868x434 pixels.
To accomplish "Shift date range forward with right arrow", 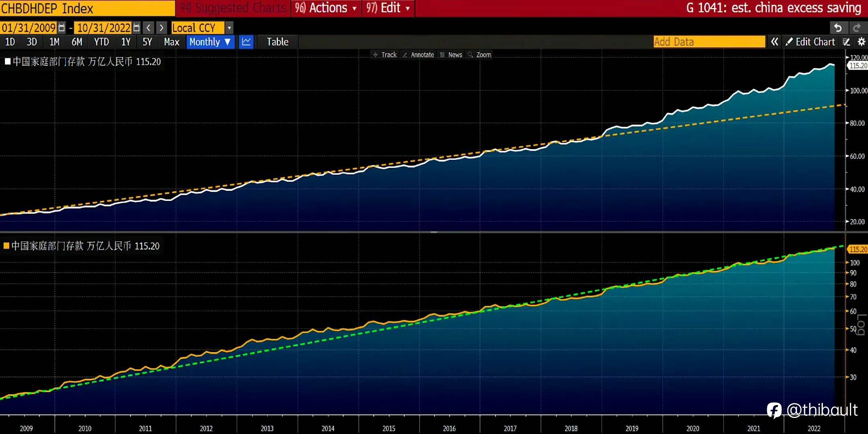I will click(x=162, y=28).
